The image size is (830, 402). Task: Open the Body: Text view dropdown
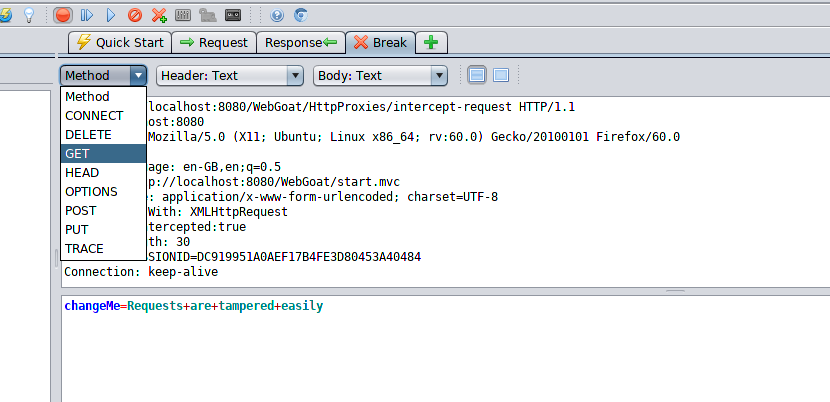click(x=379, y=75)
